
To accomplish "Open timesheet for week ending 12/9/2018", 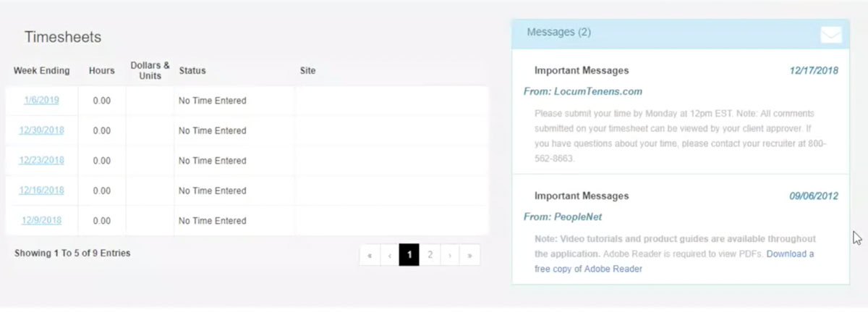I will tap(41, 220).
